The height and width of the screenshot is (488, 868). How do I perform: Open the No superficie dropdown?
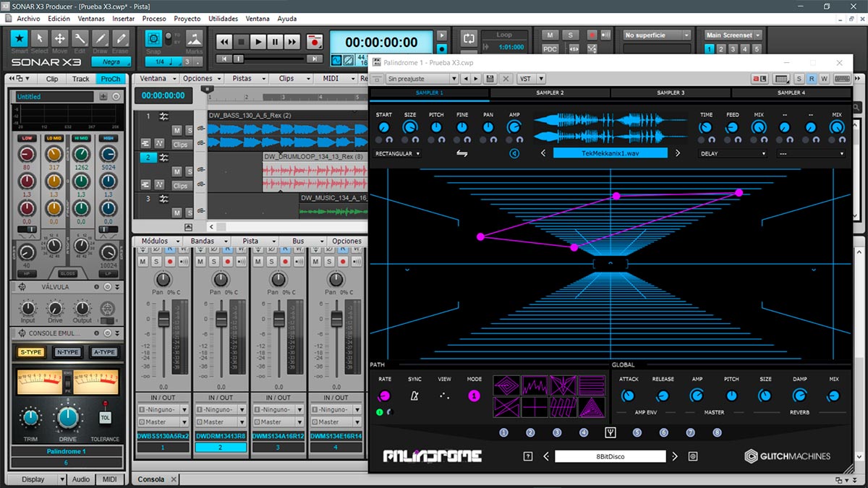[x=658, y=35]
